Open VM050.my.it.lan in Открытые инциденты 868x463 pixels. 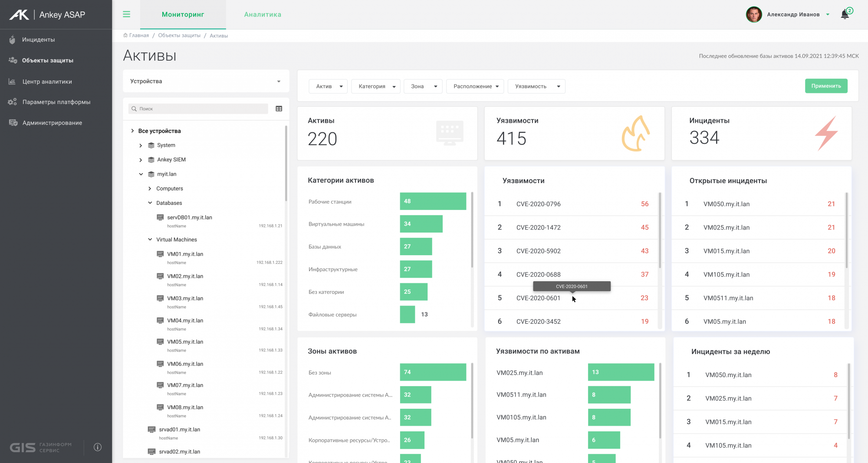click(759, 204)
